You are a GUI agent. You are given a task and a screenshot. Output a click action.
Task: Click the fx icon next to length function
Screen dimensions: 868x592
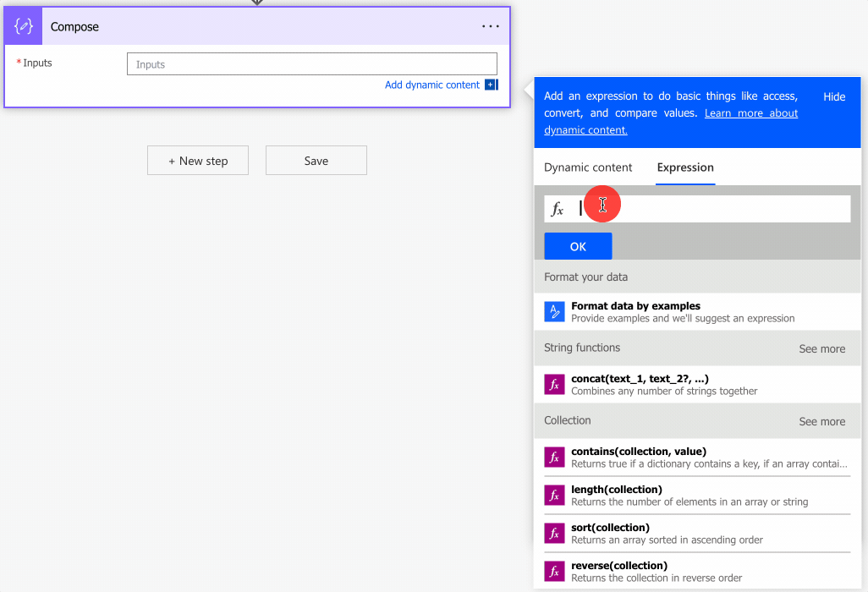tap(554, 496)
